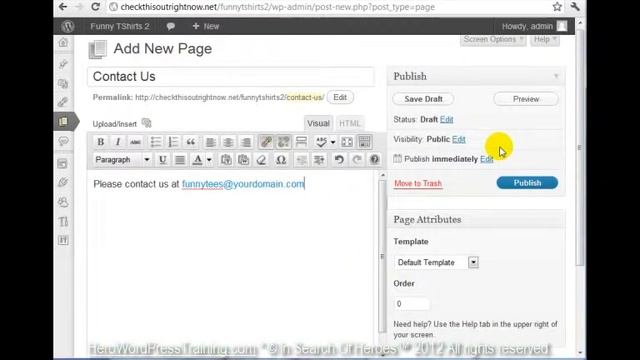The image size is (640, 360).
Task: Open Funny TShirts 2 site menu
Action: pos(120,26)
